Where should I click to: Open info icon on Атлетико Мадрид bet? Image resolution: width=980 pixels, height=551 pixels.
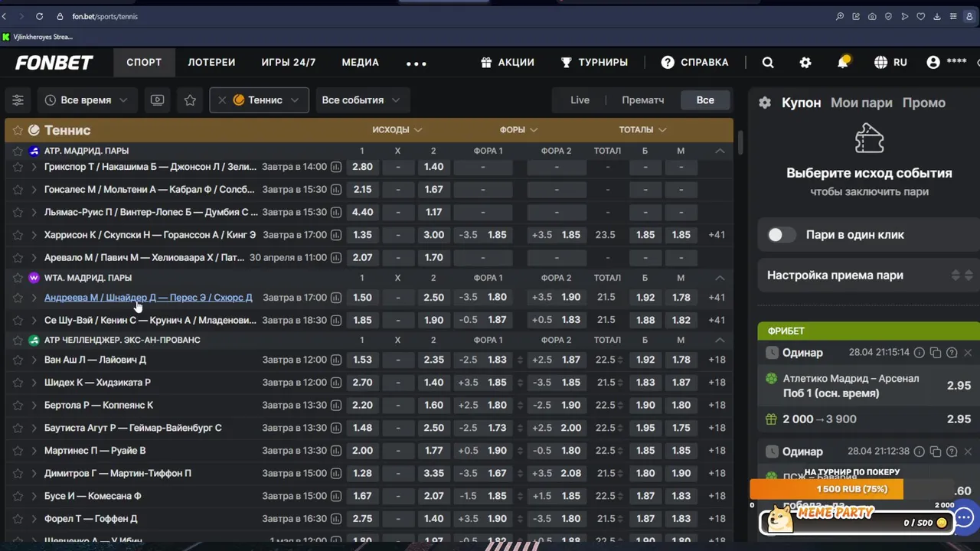919,353
